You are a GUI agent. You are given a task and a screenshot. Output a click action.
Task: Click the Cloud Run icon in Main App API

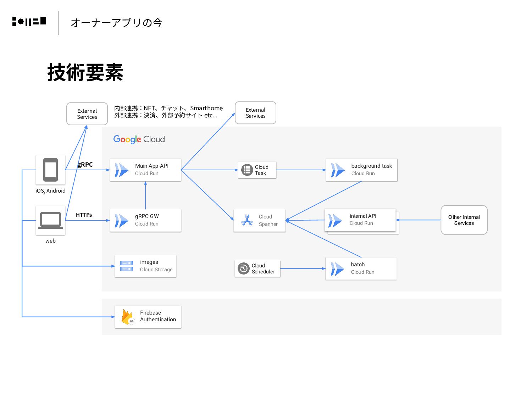[121, 170]
